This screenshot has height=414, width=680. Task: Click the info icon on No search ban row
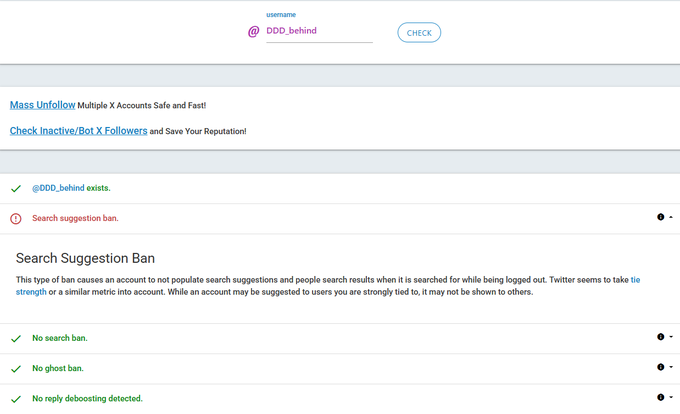[660, 337]
